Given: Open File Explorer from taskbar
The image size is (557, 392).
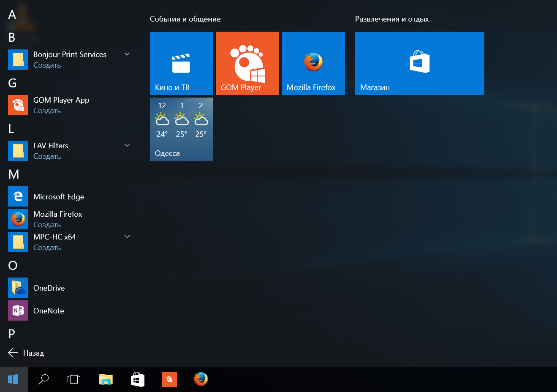Looking at the screenshot, I should pyautogui.click(x=106, y=379).
